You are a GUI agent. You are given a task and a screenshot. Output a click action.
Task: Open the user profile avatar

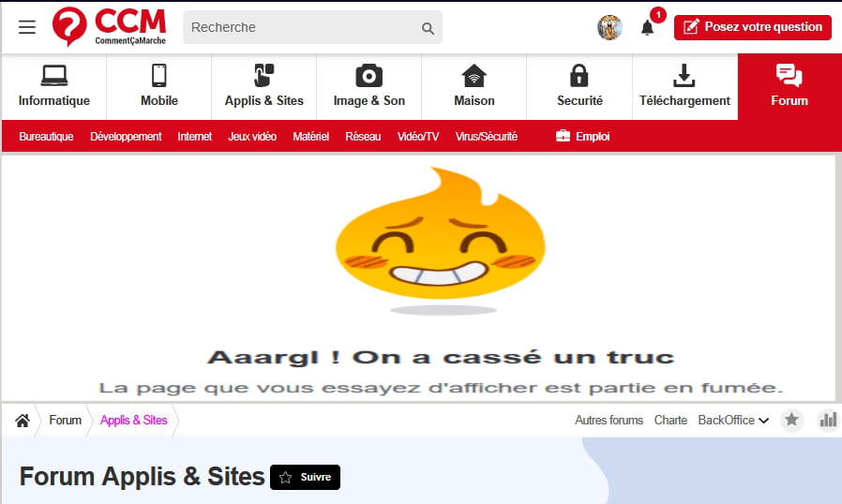coord(609,27)
